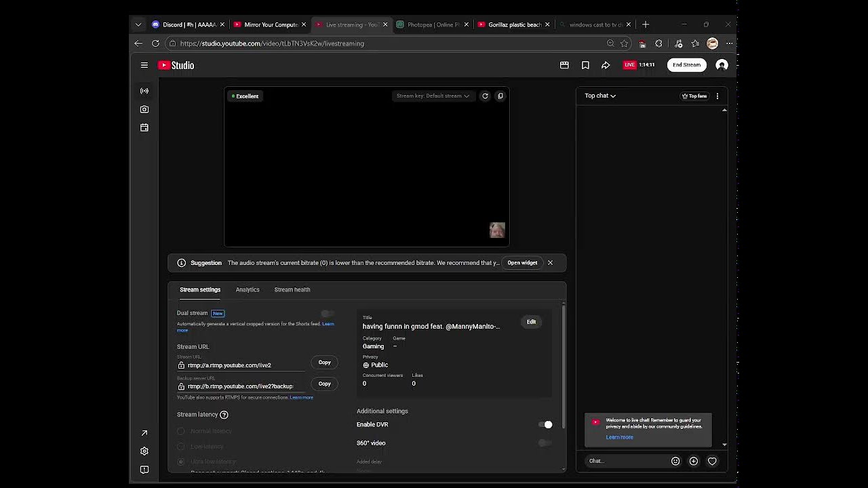Image resolution: width=868 pixels, height=488 pixels.
Task: Select Normal latency radio button
Action: coord(181,431)
